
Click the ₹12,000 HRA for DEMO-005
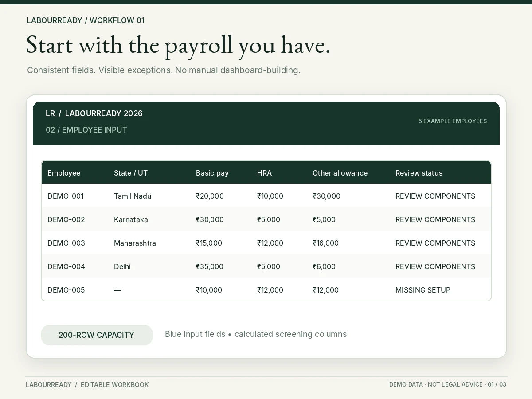pyautogui.click(x=270, y=290)
